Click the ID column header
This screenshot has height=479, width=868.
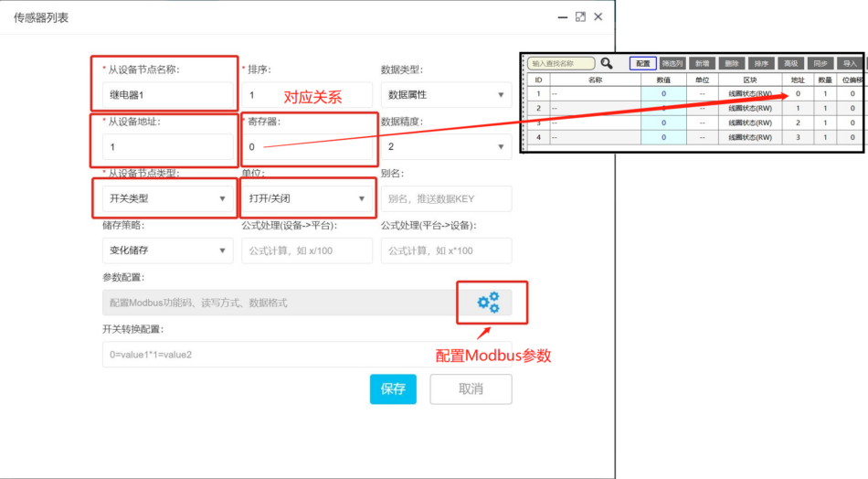pos(538,80)
